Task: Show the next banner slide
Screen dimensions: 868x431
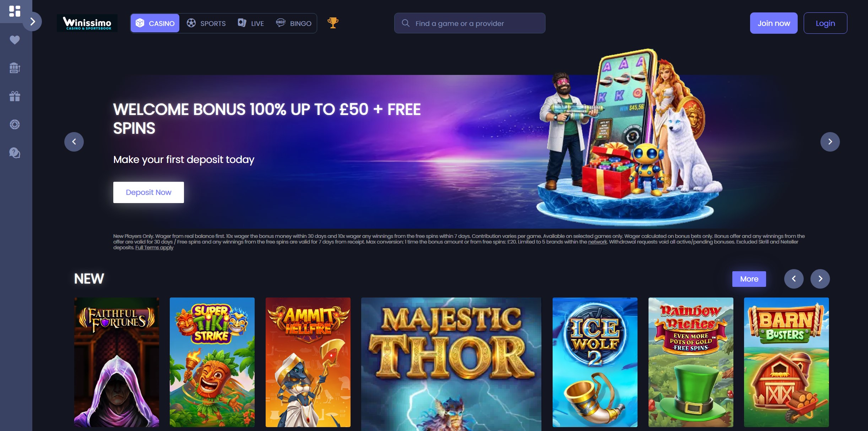Action: [830, 142]
